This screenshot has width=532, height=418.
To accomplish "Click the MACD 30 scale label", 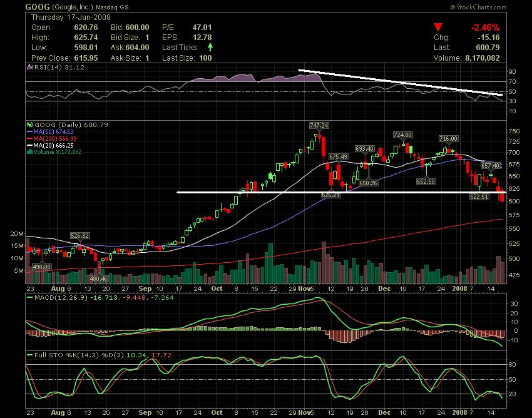I will [514, 304].
